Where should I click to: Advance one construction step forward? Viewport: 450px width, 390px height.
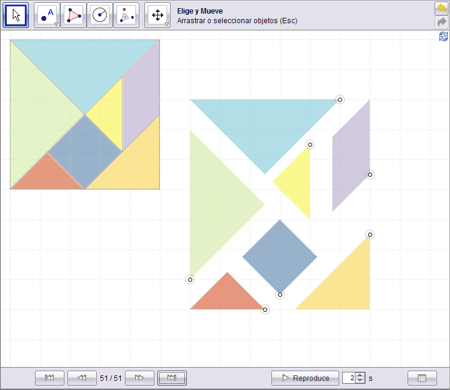click(x=139, y=378)
